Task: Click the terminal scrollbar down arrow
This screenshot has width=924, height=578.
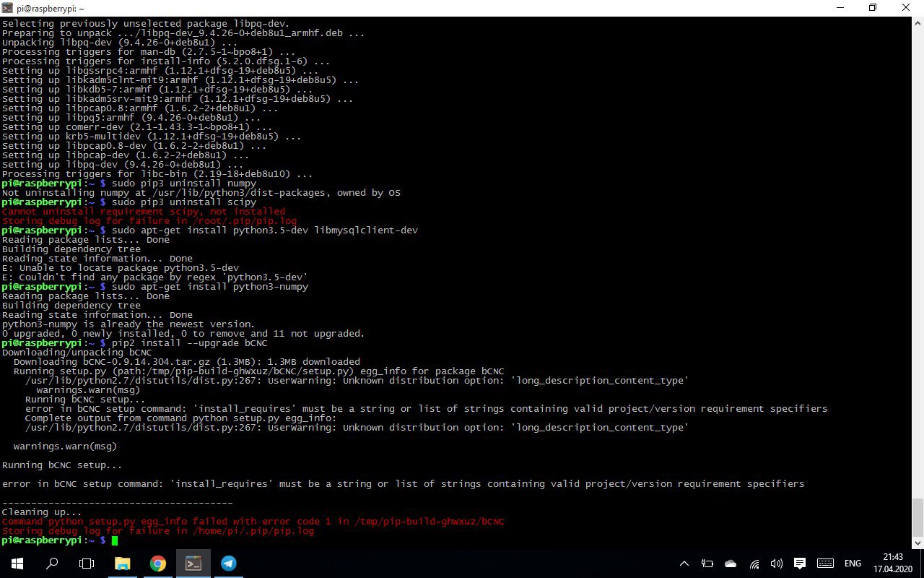Action: [918, 543]
